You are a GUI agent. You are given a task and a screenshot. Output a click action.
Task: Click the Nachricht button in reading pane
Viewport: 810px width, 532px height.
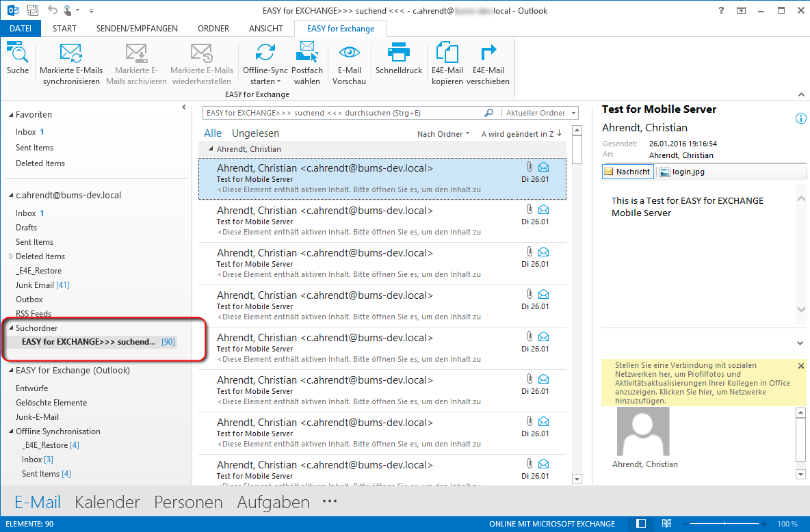point(627,172)
